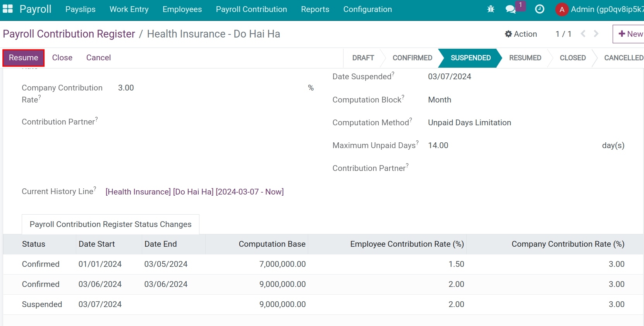This screenshot has width=644, height=326.
Task: Click the Close contribution register button
Action: click(x=62, y=58)
